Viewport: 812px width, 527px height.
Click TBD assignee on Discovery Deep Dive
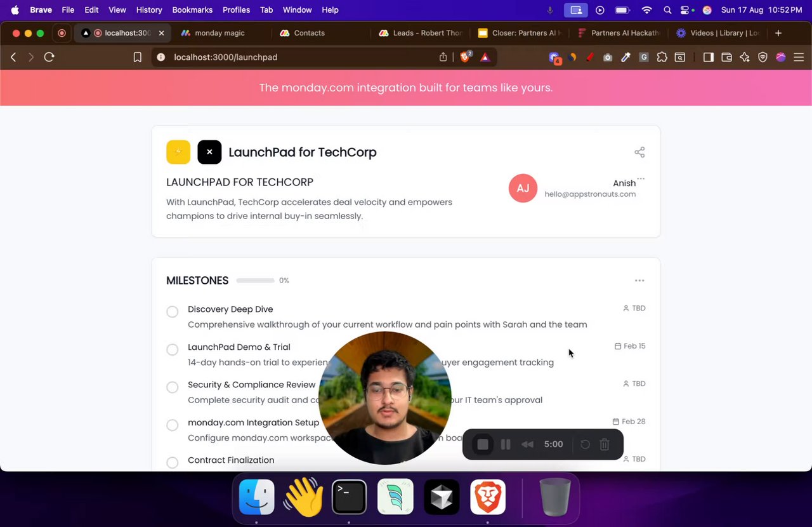tap(634, 308)
